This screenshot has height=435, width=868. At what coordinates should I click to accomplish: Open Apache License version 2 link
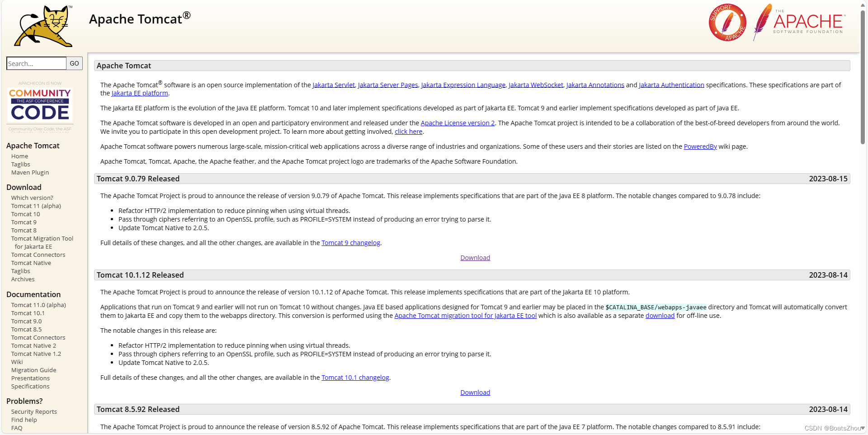click(458, 123)
